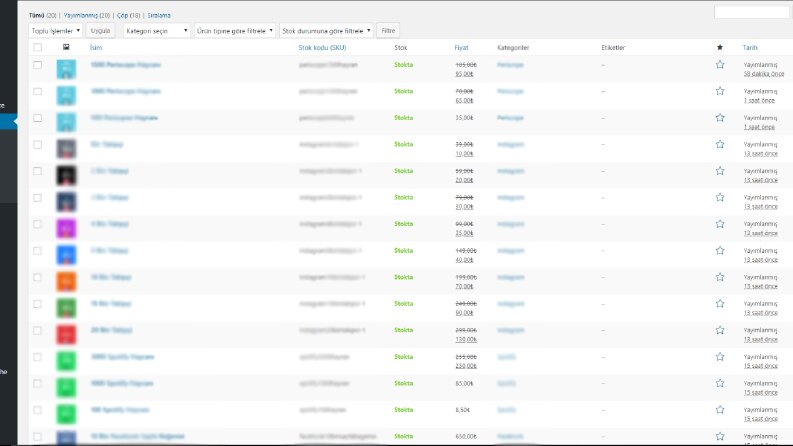Screen dimensions: 793x446
Task: Sort products by Tarih column
Action: click(750, 48)
